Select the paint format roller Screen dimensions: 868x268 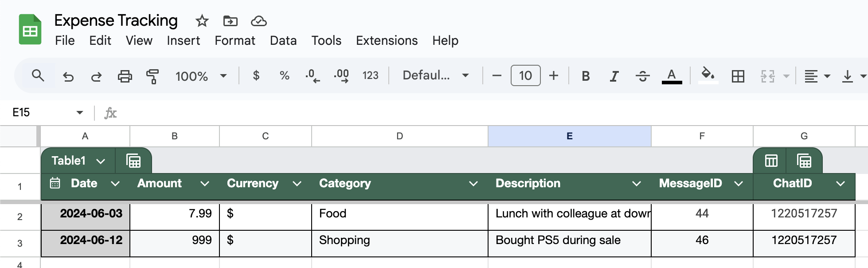[x=152, y=76]
